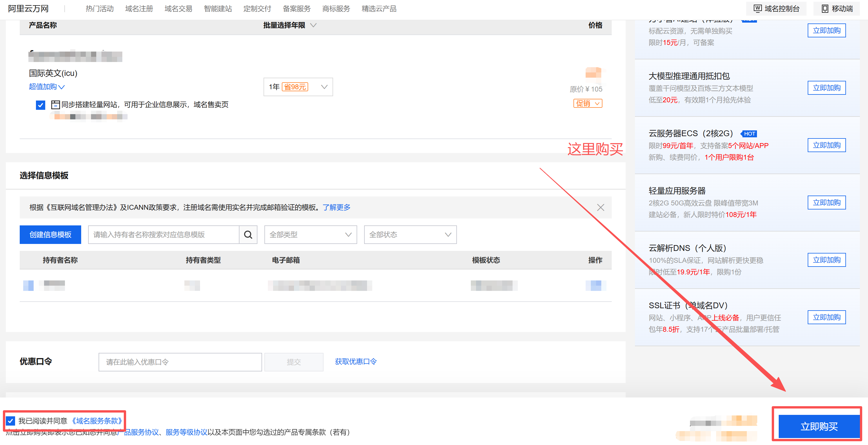Expand the 超值加购 options

pos(46,87)
